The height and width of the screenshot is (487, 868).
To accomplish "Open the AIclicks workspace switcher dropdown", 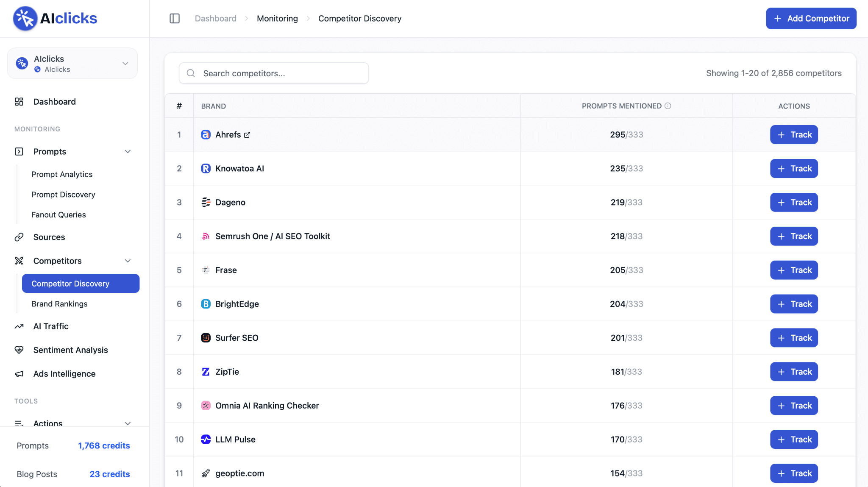I will [72, 63].
